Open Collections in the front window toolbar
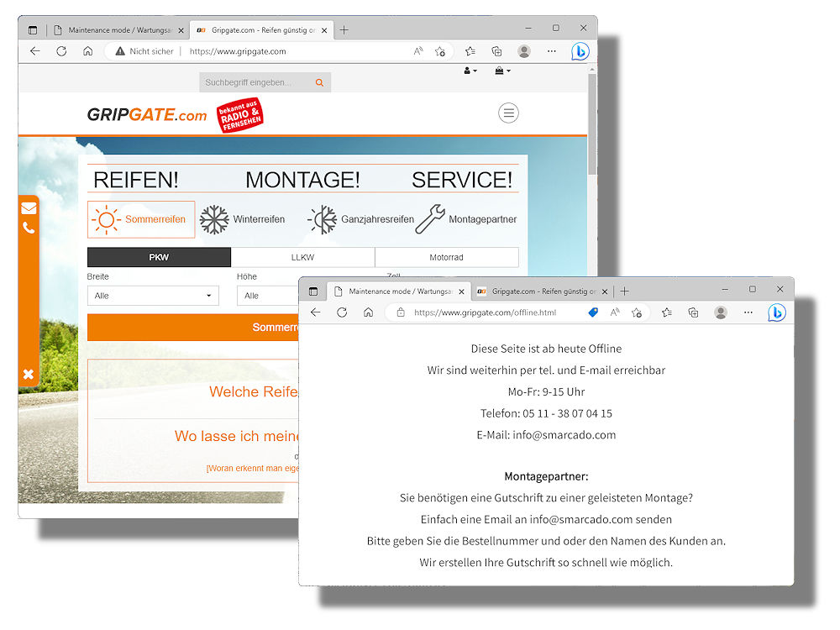The image size is (840, 630). point(693,312)
